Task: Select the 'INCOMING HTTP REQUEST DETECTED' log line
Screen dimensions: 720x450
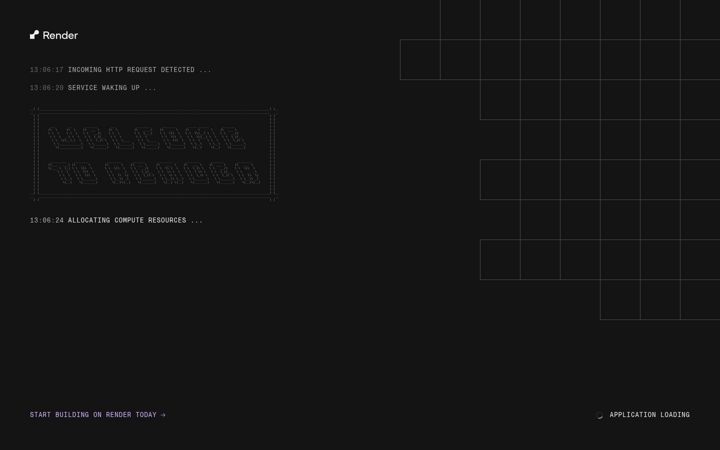Action: [120, 70]
